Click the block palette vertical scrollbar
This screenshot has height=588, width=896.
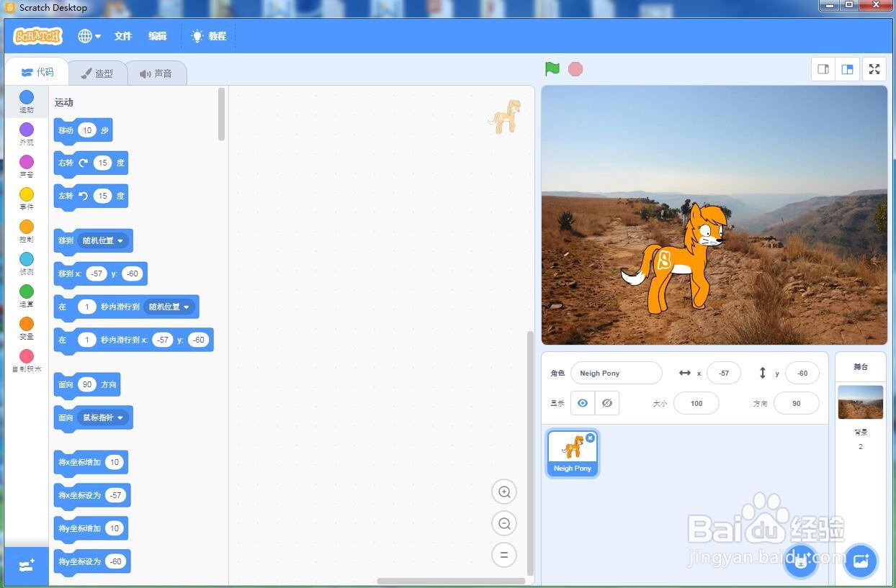221,114
